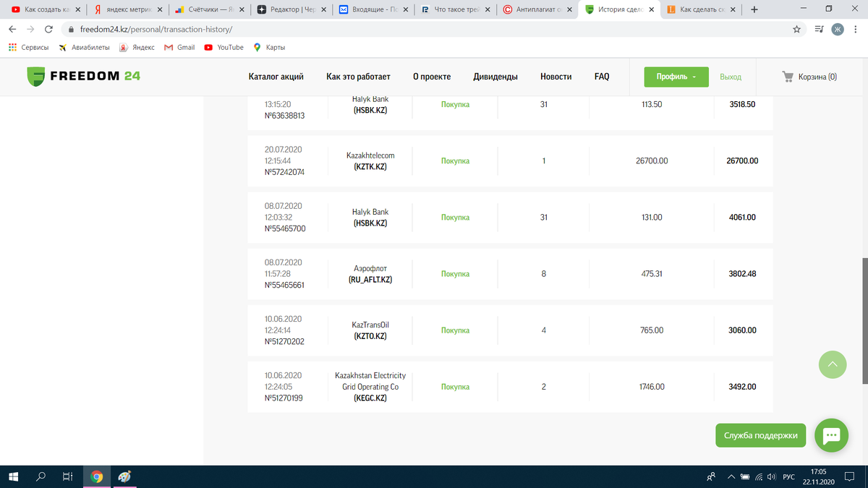Click the scroll-to-top arrow button
This screenshot has width=868, height=488.
[x=832, y=365]
